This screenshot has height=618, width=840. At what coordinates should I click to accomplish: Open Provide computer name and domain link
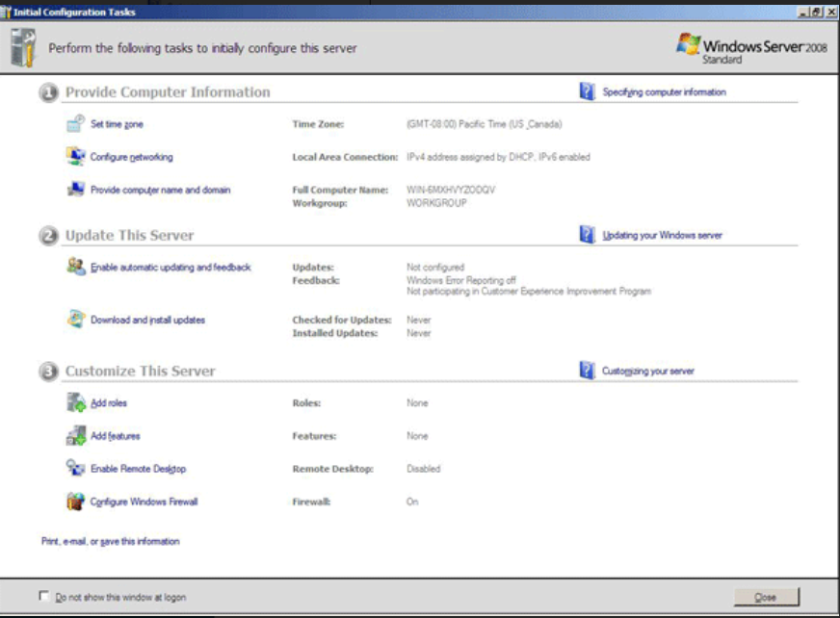click(160, 190)
